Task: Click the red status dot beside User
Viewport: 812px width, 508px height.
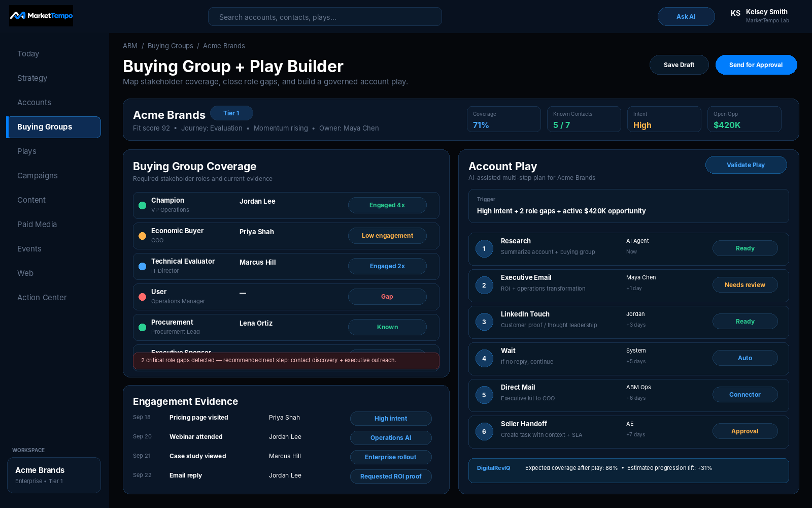Action: [x=143, y=297]
